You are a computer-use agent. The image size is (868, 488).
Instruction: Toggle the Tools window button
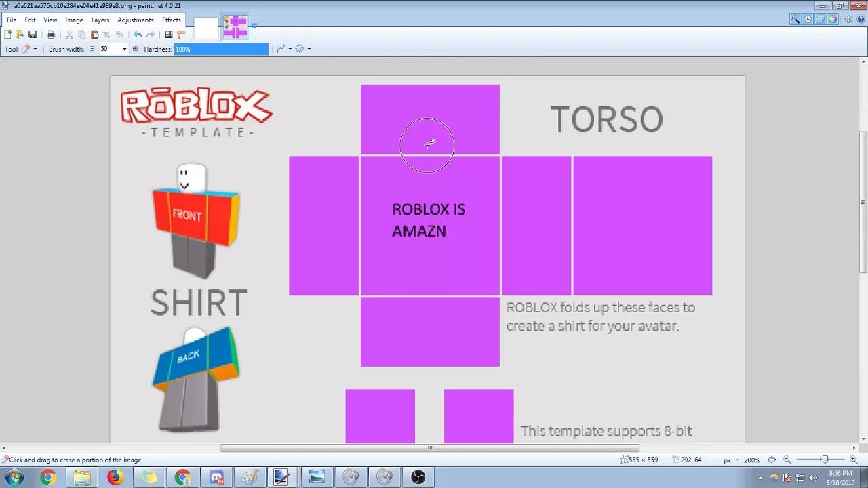point(795,20)
